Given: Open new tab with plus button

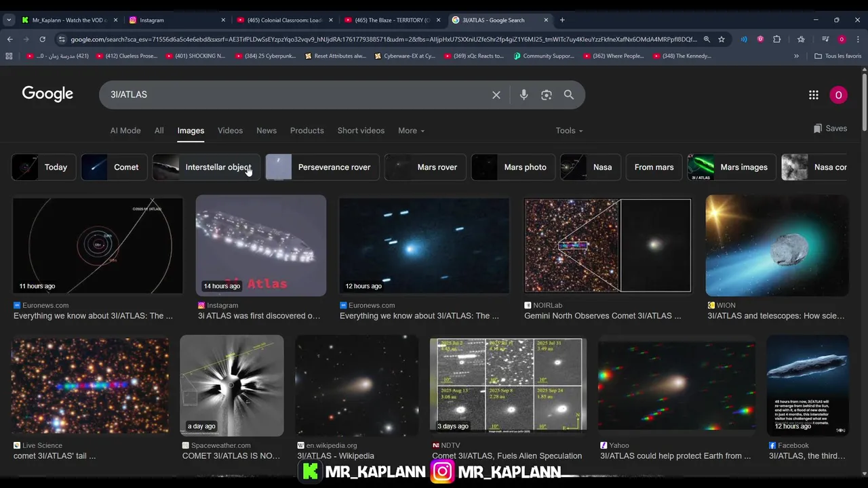Looking at the screenshot, I should (x=562, y=20).
